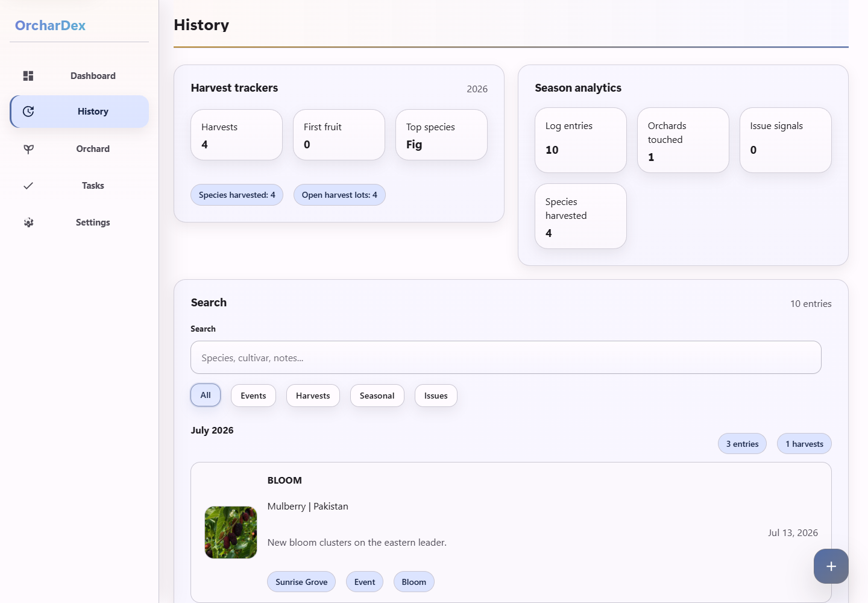
Task: Open the First fruit tracker card
Action: click(339, 135)
